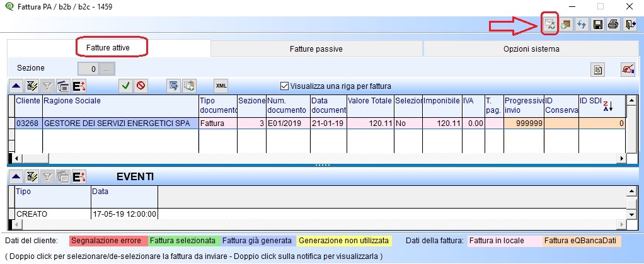Click the blue arrows refresh icon

tap(582, 25)
